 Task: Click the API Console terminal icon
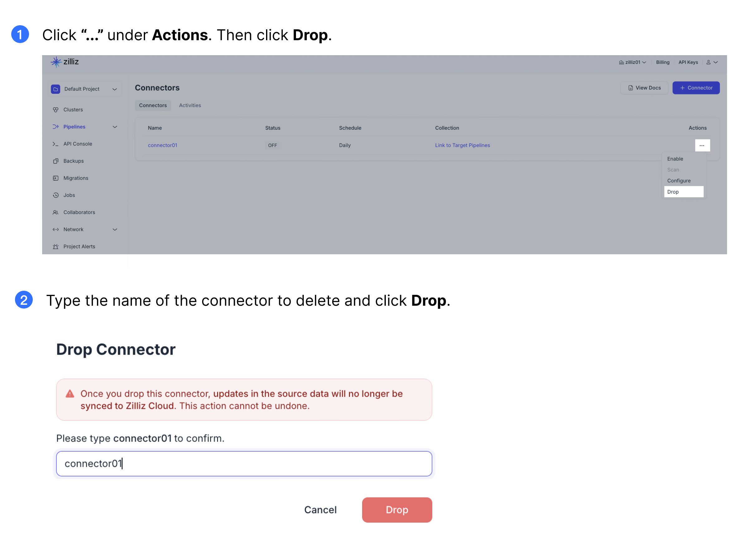coord(56,144)
